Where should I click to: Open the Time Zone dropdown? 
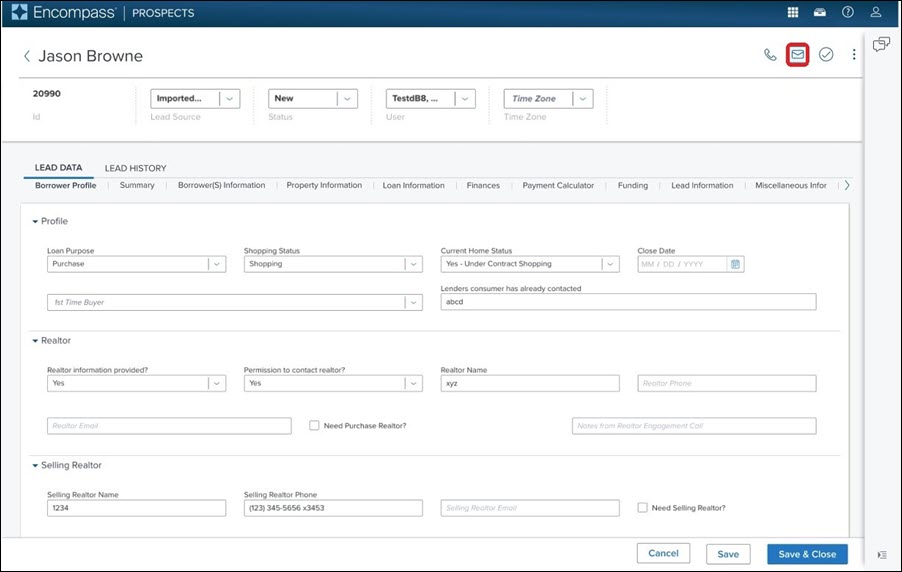pos(548,98)
